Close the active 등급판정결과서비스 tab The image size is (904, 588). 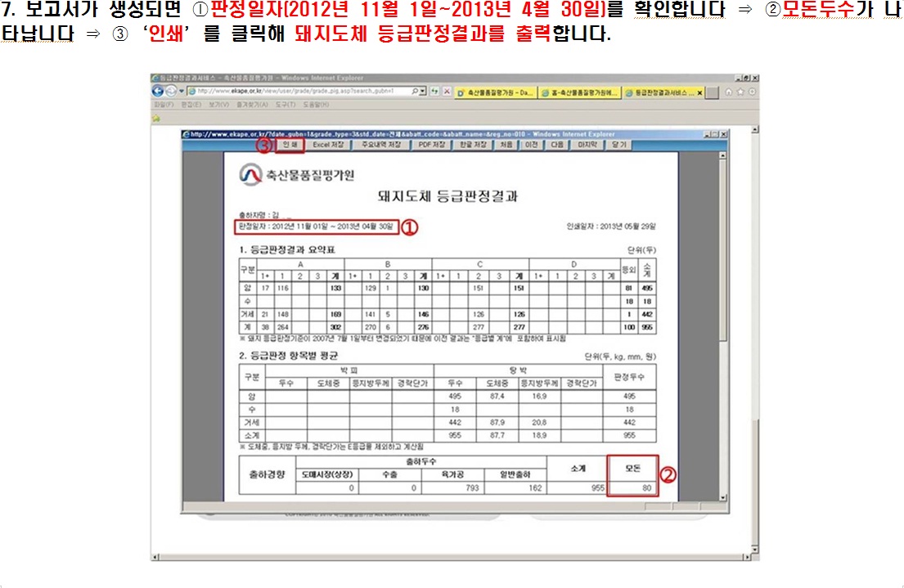coord(699,92)
